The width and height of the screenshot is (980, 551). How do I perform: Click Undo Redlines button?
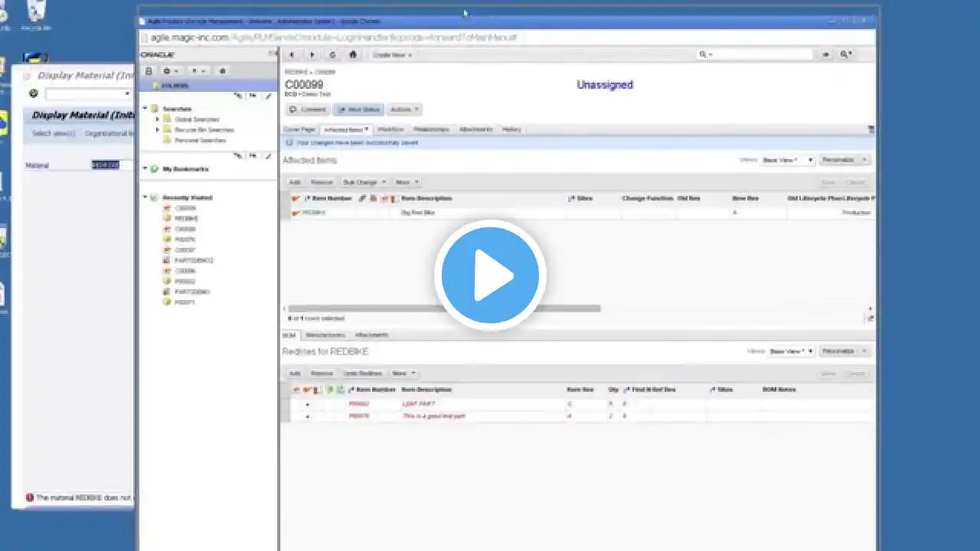coord(362,373)
